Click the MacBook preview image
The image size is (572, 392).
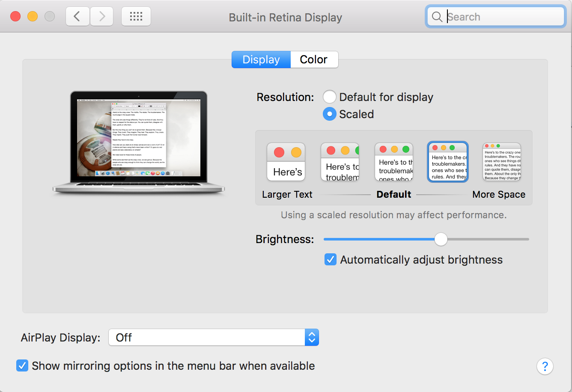139,143
